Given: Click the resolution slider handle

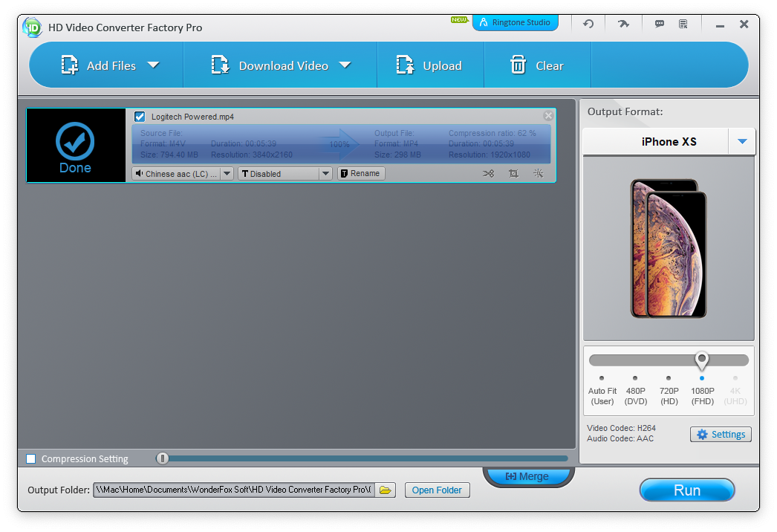Looking at the screenshot, I should 701,360.
